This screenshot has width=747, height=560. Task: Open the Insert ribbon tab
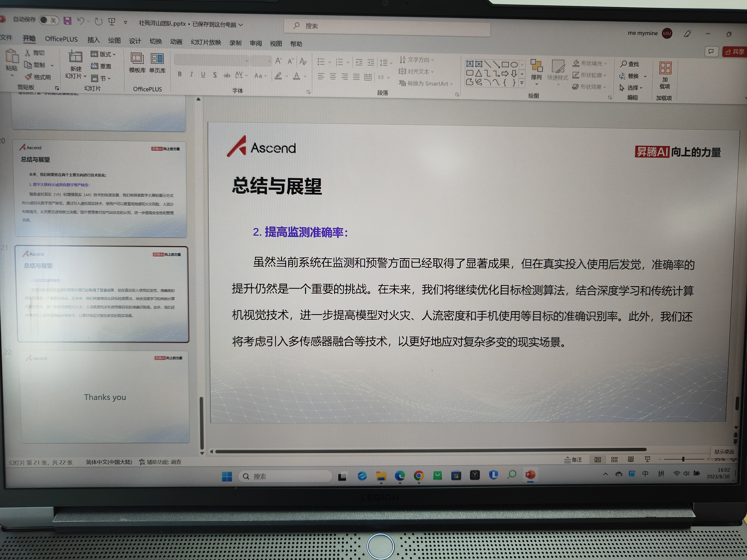click(x=93, y=40)
